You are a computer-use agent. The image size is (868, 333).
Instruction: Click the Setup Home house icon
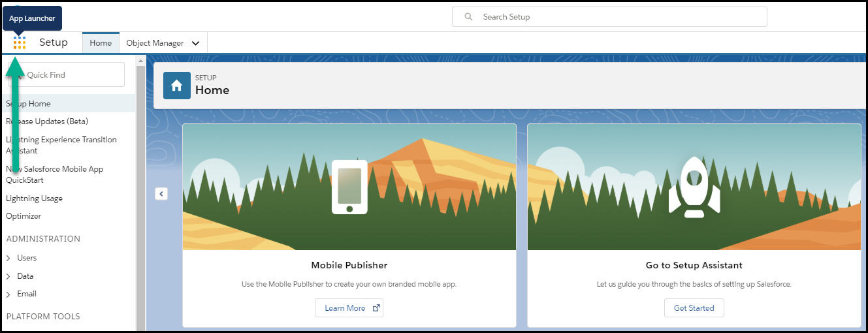tap(177, 86)
